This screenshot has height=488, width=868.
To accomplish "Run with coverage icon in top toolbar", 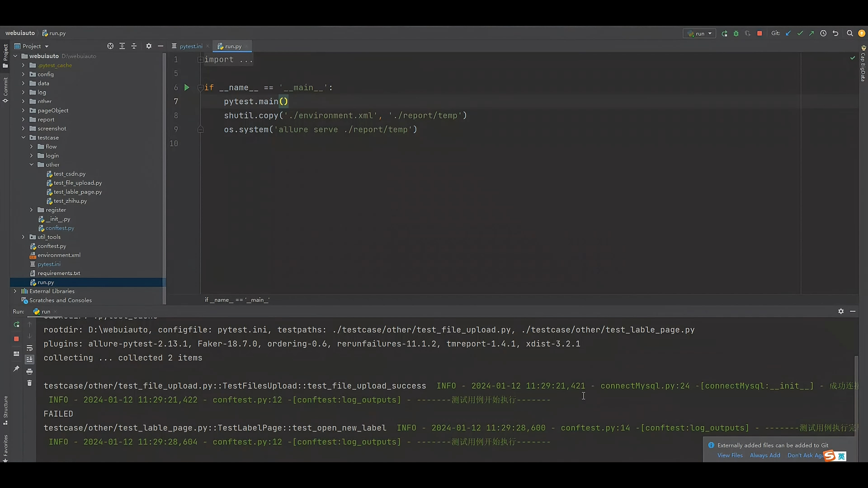I will click(748, 33).
